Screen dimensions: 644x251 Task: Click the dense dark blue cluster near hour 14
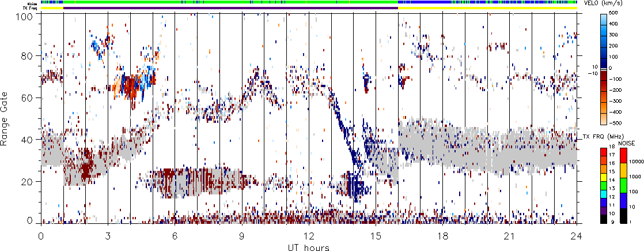tap(355, 185)
